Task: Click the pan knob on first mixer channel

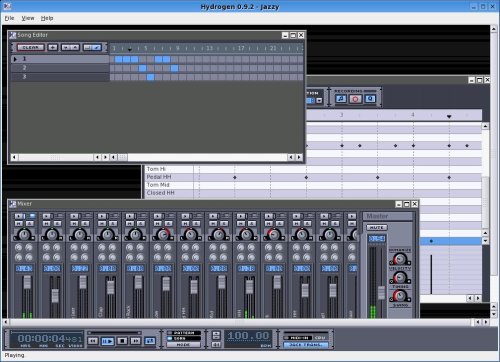Action: click(x=24, y=235)
